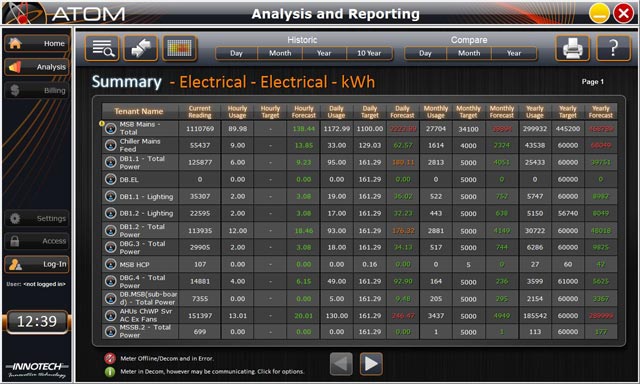Open the heat map grid icon
Image resolution: width=640 pixels, height=384 pixels.
[180, 48]
